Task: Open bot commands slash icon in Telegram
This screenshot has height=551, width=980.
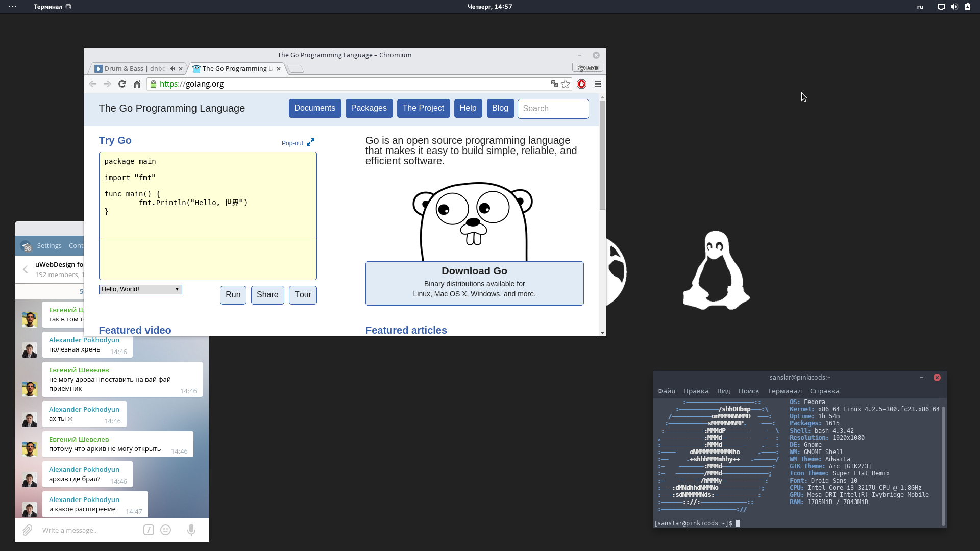Action: coord(149,530)
